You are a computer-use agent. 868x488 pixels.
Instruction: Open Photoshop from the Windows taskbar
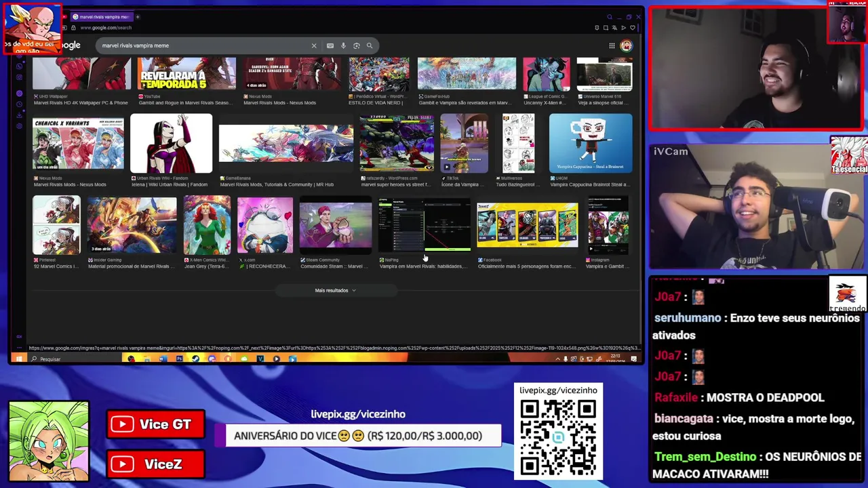pos(179,359)
